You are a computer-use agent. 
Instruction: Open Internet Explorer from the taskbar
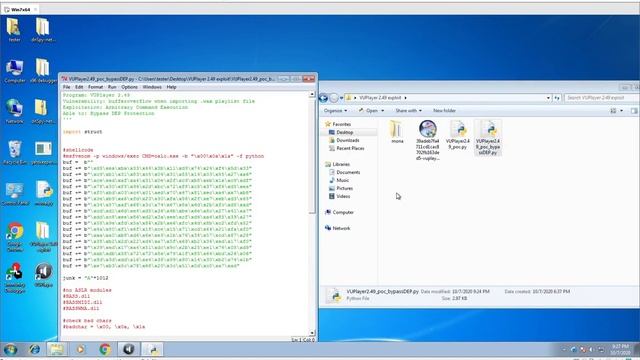tap(34, 349)
